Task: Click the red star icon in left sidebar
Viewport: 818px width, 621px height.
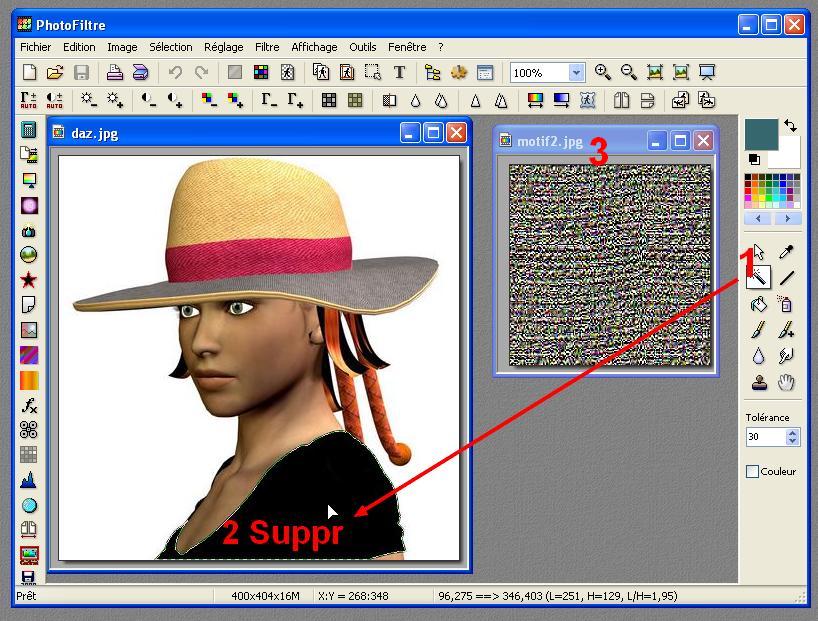Action: 29,280
